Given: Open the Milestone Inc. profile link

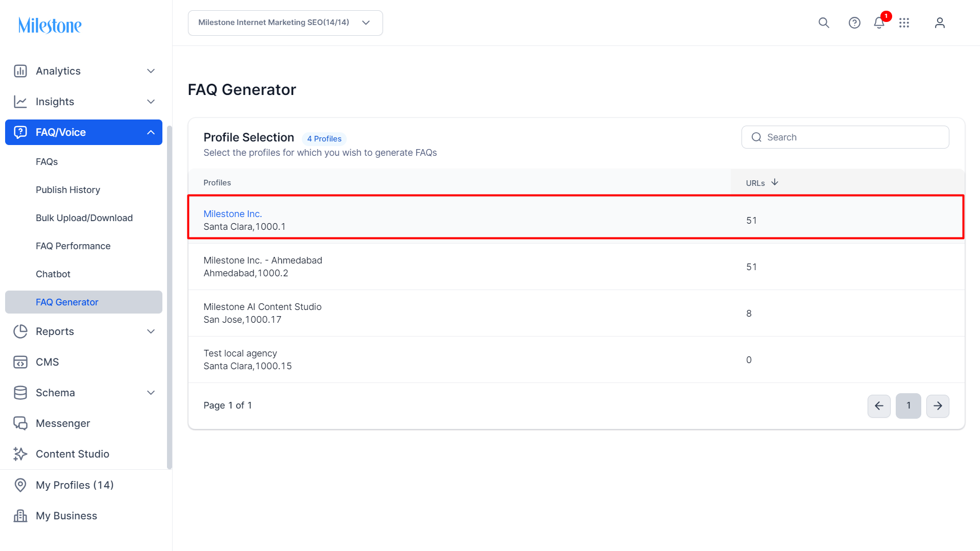Looking at the screenshot, I should click(x=233, y=214).
